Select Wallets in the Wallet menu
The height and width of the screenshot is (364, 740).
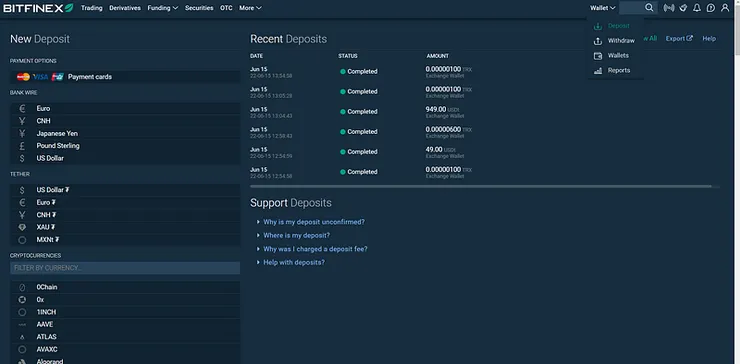tap(618, 55)
